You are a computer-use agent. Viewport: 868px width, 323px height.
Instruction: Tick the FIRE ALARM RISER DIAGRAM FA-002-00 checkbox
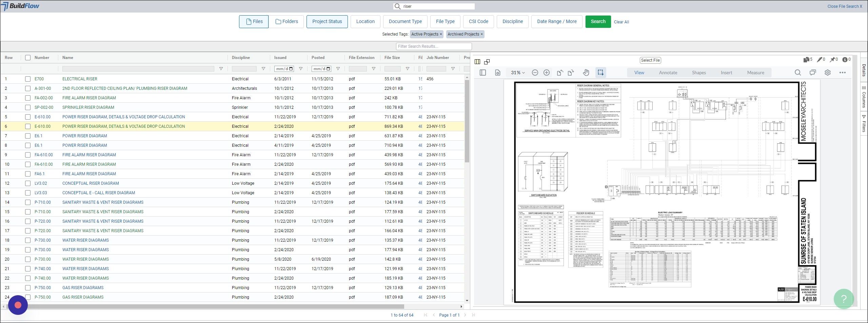pyautogui.click(x=28, y=98)
